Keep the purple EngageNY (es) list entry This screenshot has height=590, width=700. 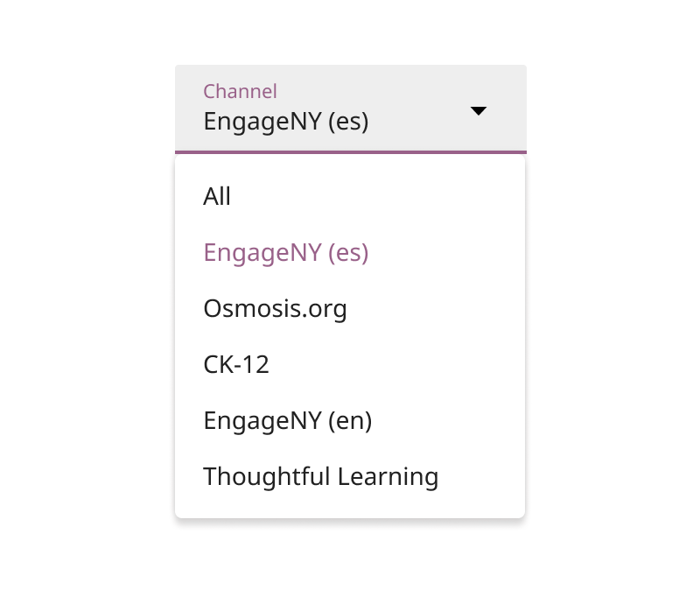286,252
